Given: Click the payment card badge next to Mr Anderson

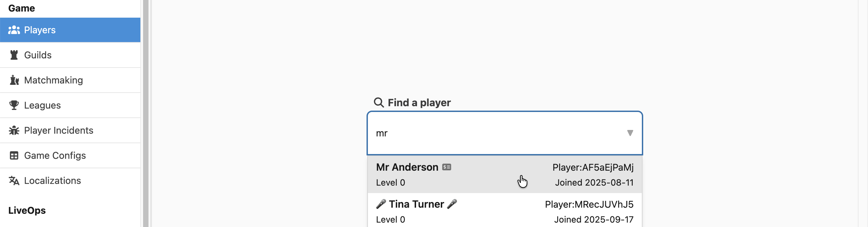Looking at the screenshot, I should [448, 167].
